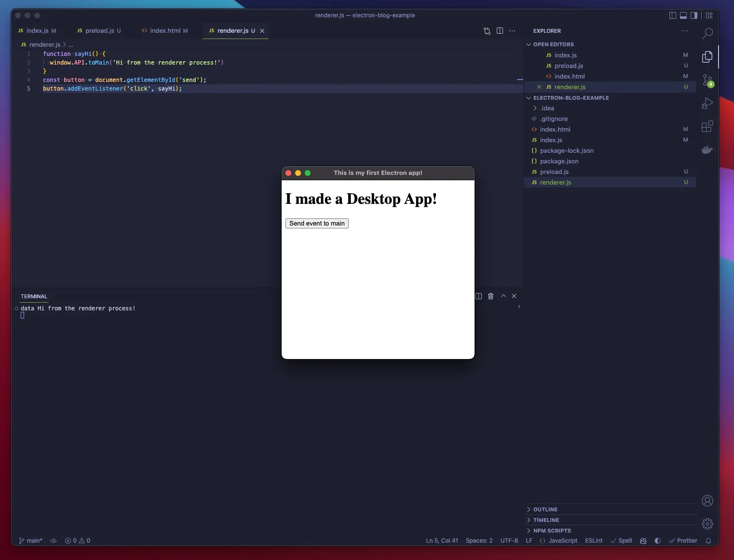
Task: Open Explorer views ellipsis menu
Action: pyautogui.click(x=685, y=31)
